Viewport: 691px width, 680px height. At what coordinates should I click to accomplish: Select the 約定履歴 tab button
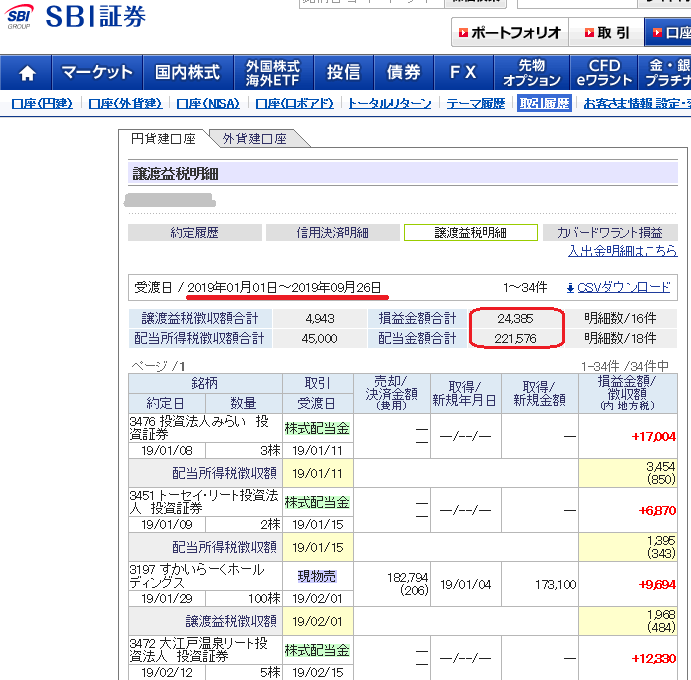[x=195, y=232]
